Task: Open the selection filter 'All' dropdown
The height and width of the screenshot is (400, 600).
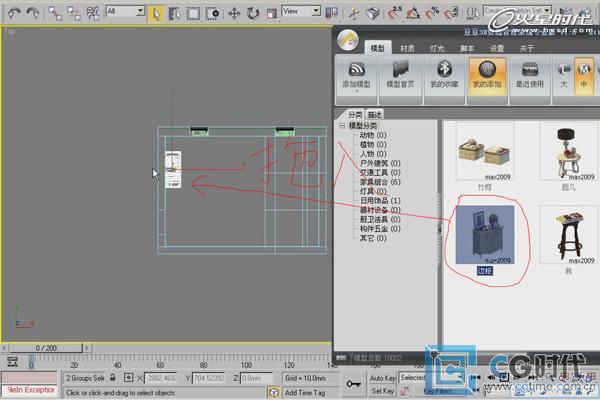Action: [125, 11]
